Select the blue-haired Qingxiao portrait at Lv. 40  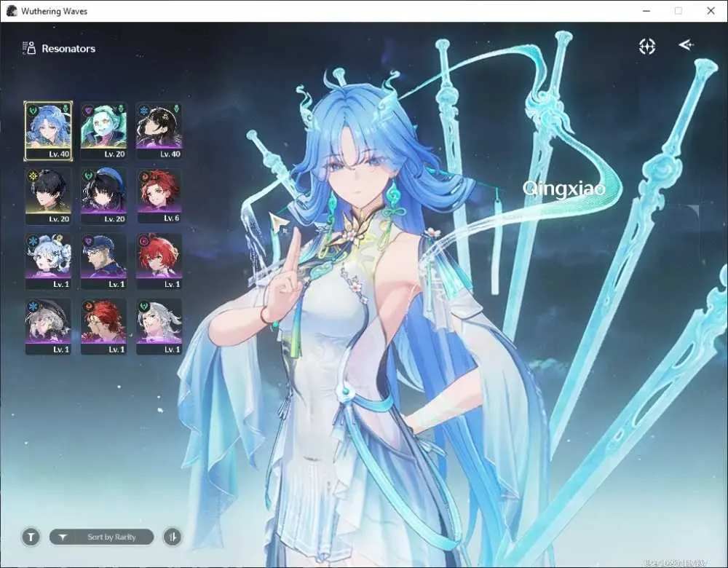coord(48,131)
